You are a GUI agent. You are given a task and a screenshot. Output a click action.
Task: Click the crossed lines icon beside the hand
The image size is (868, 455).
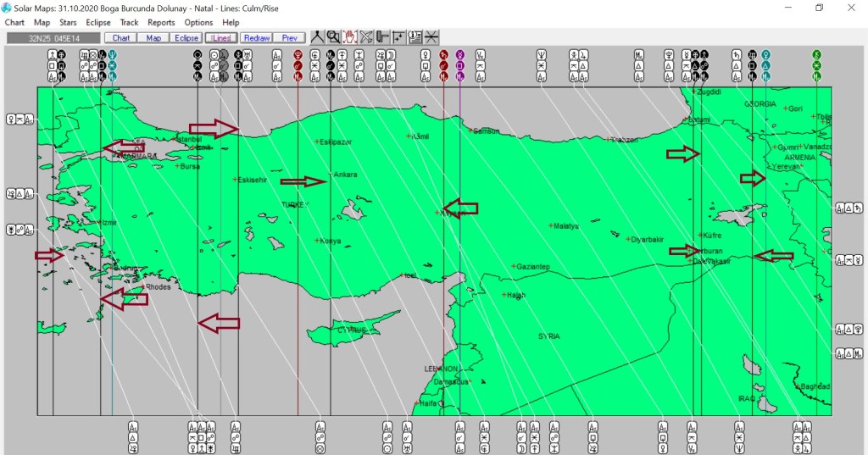(366, 37)
